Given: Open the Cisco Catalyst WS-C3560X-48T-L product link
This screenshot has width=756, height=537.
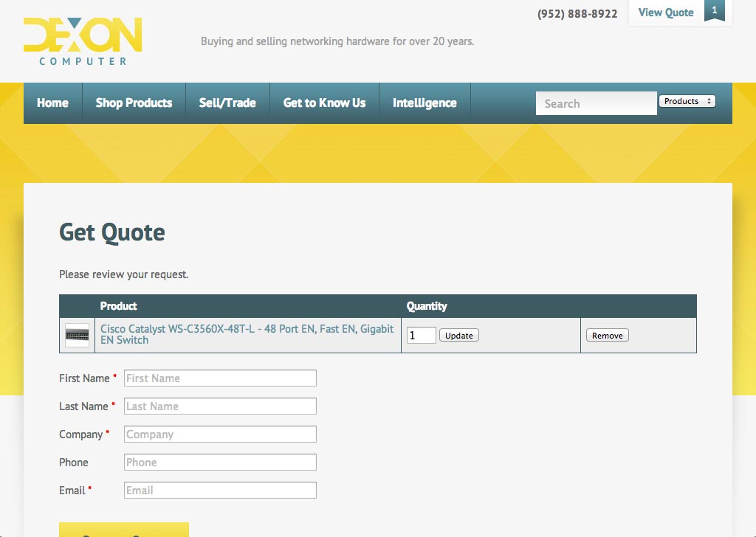Looking at the screenshot, I should pos(247,334).
